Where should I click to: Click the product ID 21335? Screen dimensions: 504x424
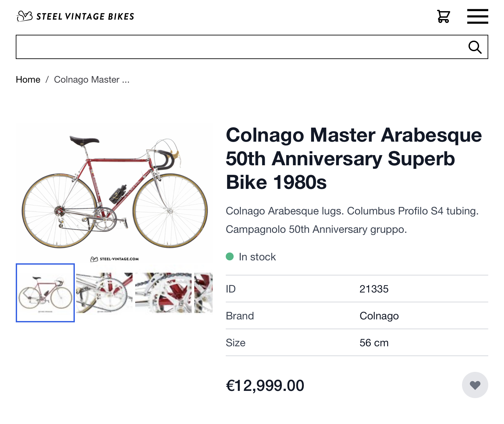(374, 289)
